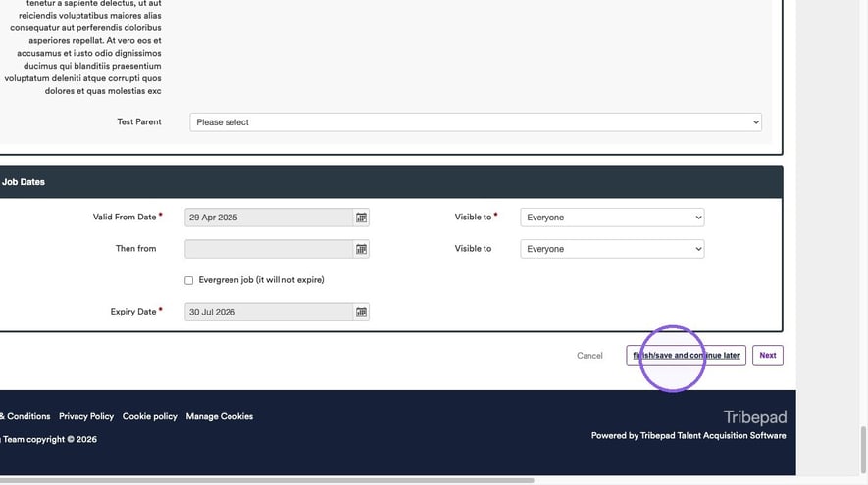Screen dimensions: 868x485
Task: Open calendar for Valid From Date
Action: [361, 218]
